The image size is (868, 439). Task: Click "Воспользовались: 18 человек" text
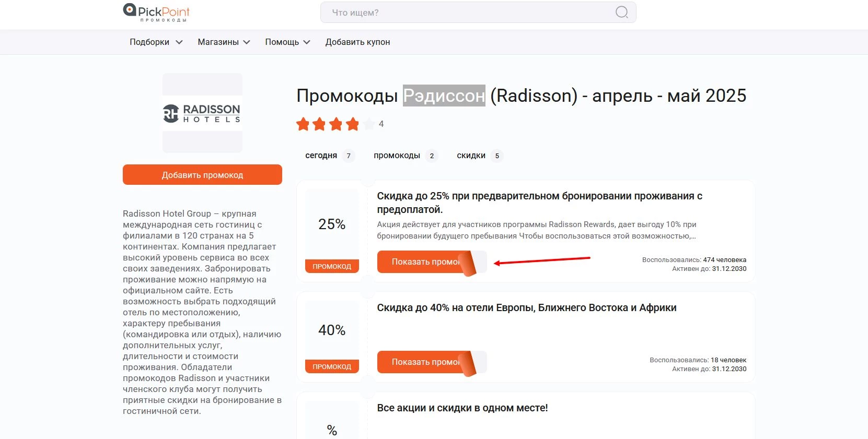[x=698, y=360]
